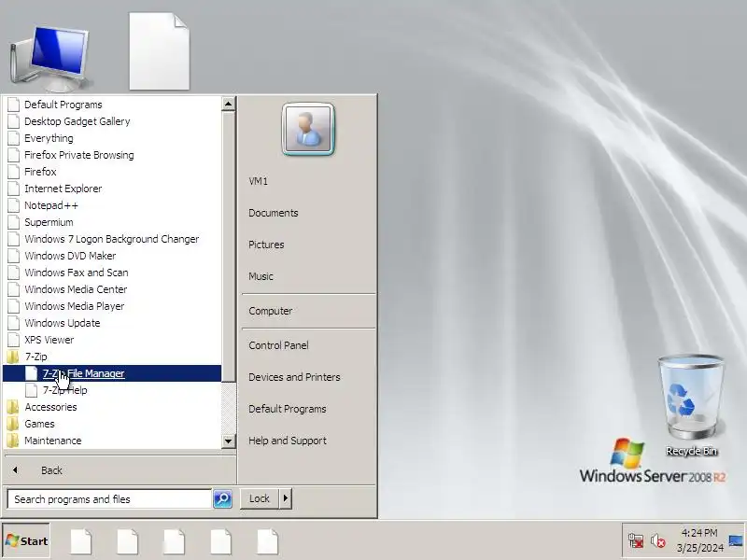Launch 7-Zip File Manager

coord(112,373)
